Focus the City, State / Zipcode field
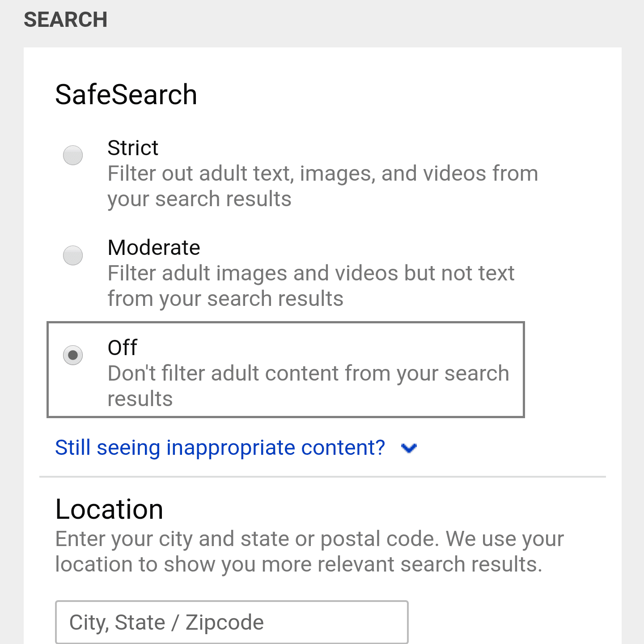The height and width of the screenshot is (644, 644). click(x=232, y=622)
